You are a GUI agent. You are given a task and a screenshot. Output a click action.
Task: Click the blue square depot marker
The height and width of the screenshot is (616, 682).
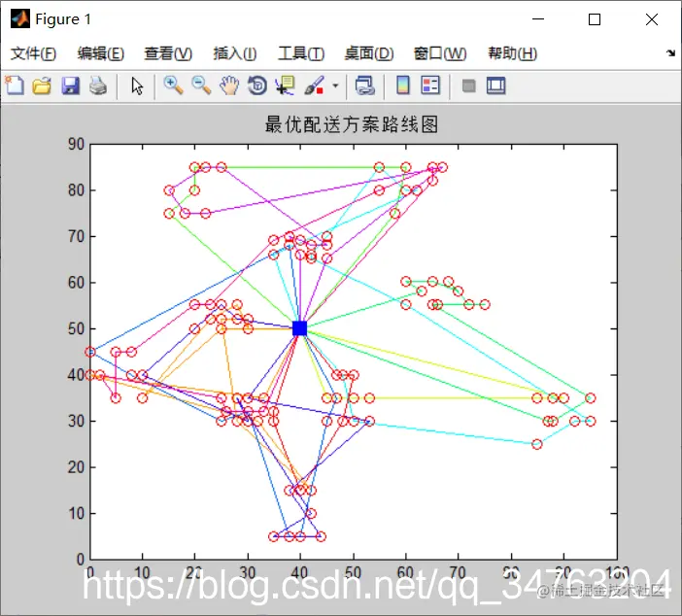(299, 328)
